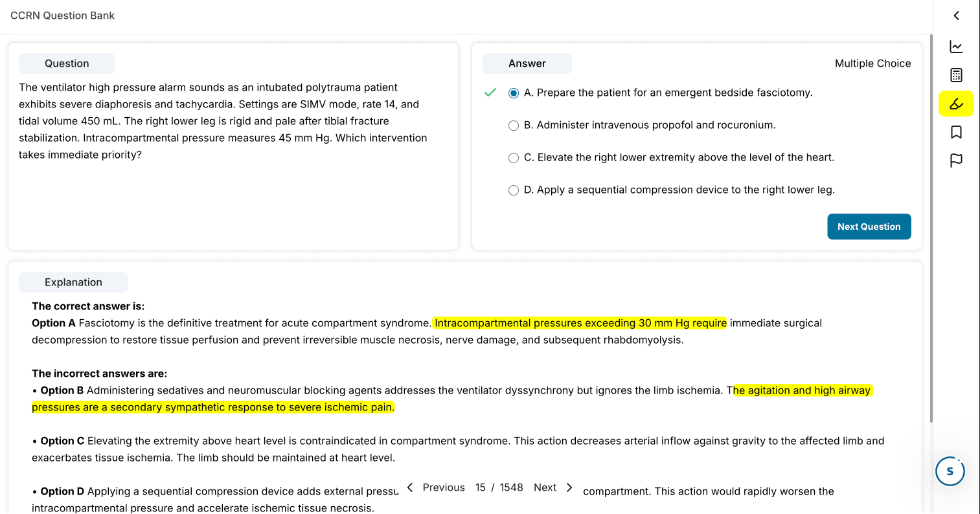Select option D, sequential compression device

514,190
